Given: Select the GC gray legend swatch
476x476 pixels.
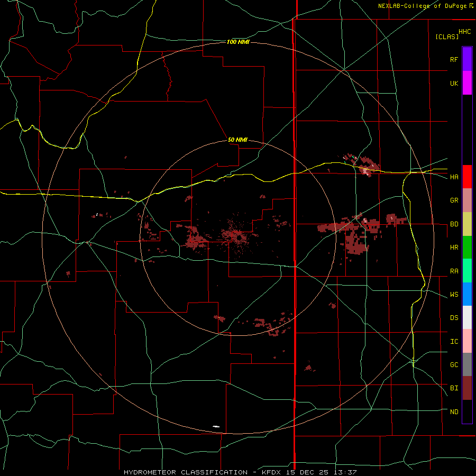Looking at the screenshot, I should coord(467,364).
